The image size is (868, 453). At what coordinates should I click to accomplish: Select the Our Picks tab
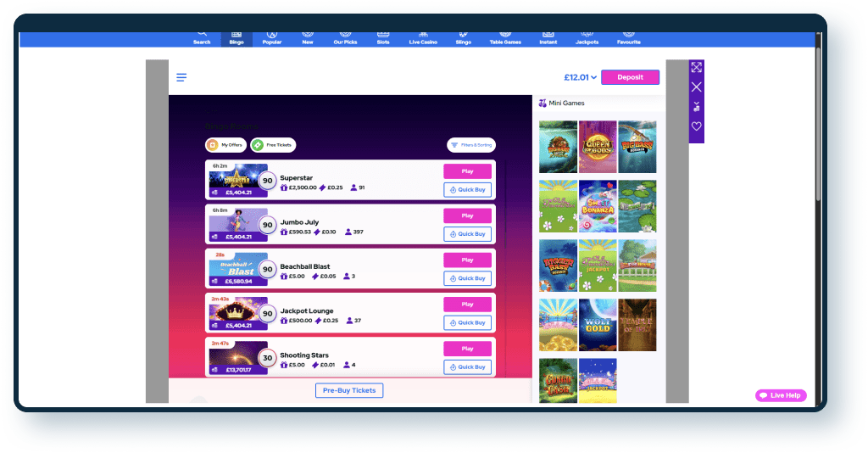345,38
